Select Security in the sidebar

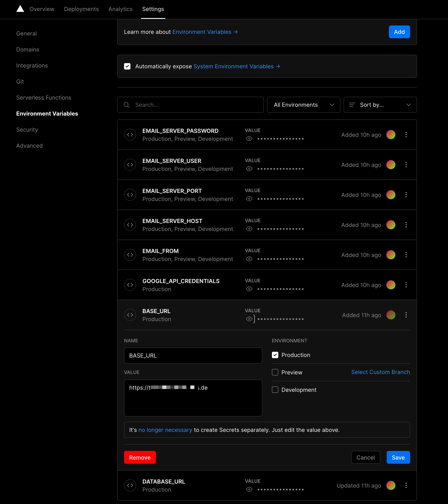click(27, 129)
